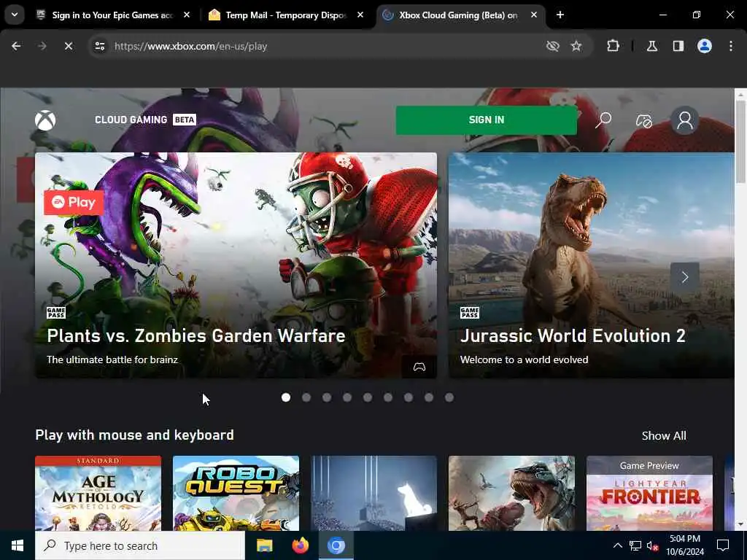Select fifth carousel dot
747x560 pixels.
368,397
